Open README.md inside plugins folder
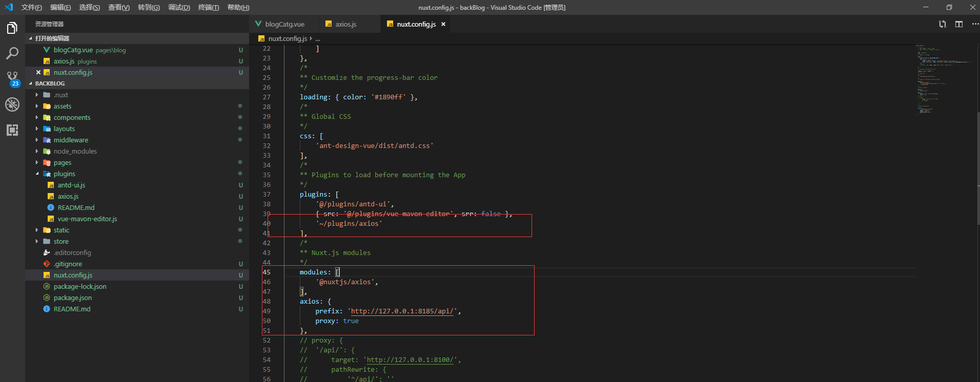980x382 pixels. pyautogui.click(x=137, y=207)
